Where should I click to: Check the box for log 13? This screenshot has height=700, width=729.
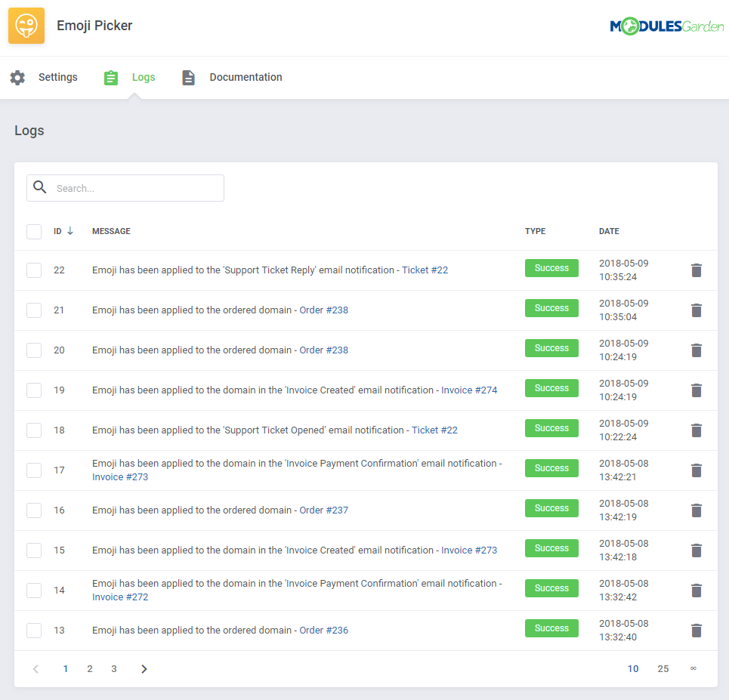click(x=34, y=631)
